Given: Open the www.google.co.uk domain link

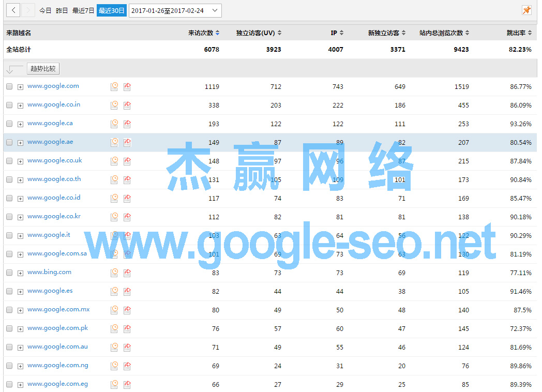Looking at the screenshot, I should pyautogui.click(x=55, y=160).
